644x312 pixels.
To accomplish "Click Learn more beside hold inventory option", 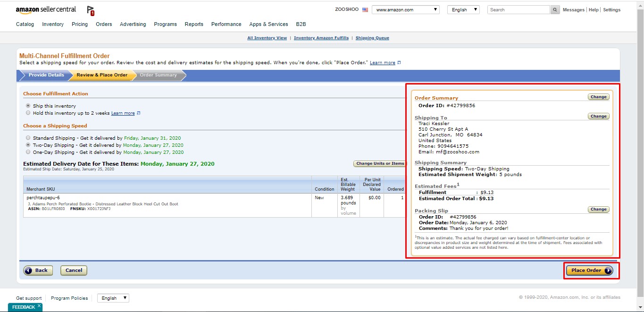I will (123, 113).
